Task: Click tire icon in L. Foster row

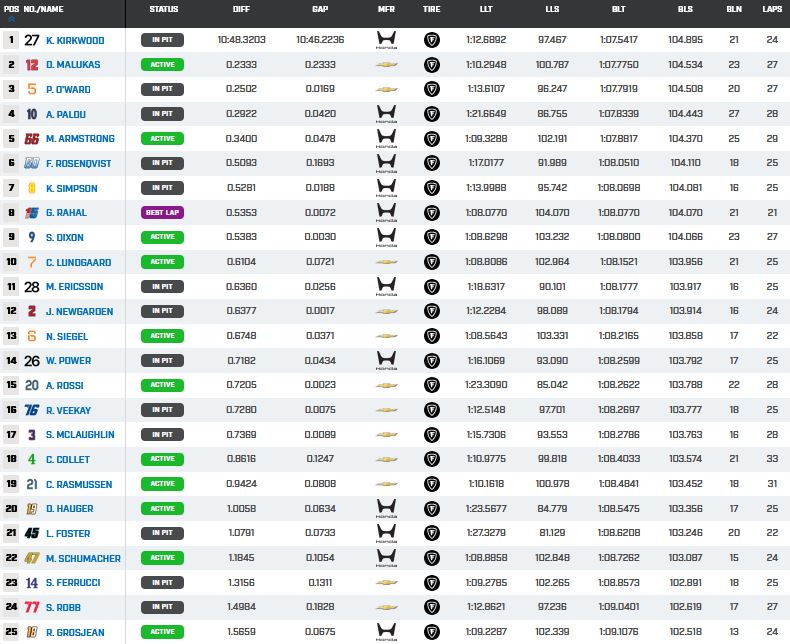Action: coord(432,533)
